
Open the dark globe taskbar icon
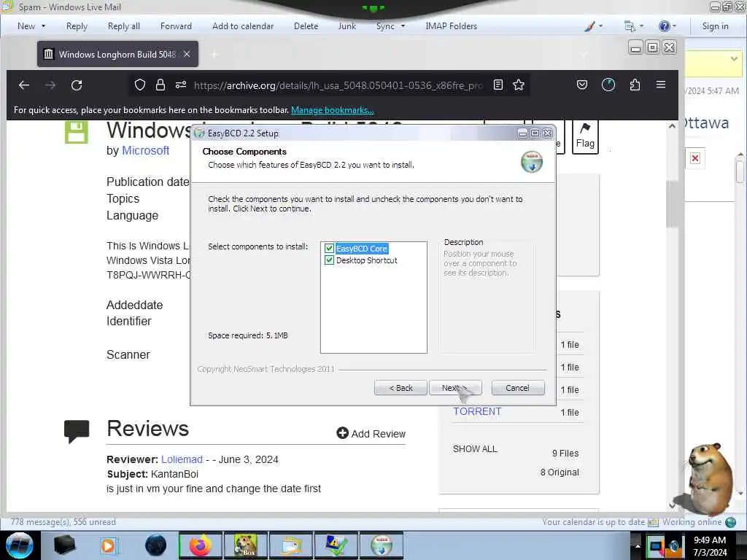pyautogui.click(x=155, y=545)
